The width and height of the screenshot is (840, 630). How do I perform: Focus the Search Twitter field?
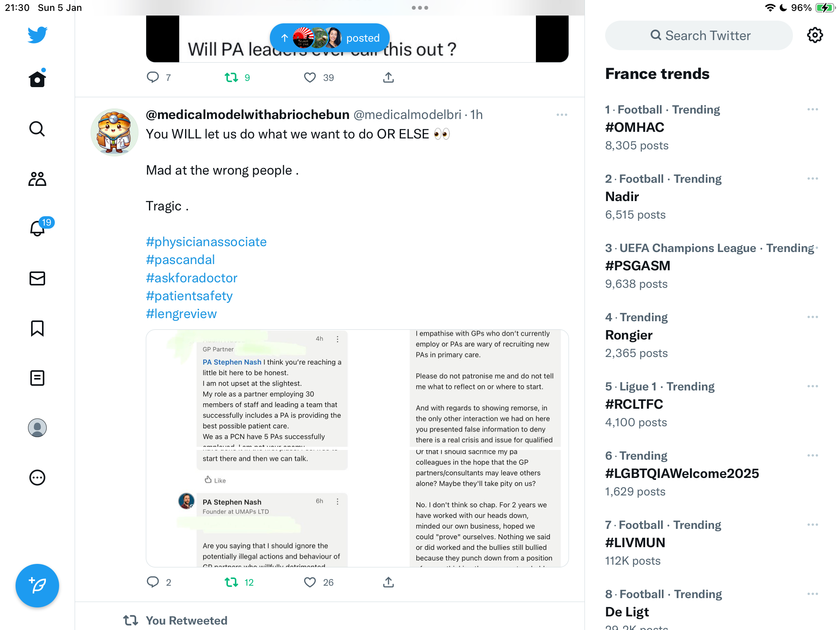[x=699, y=35]
